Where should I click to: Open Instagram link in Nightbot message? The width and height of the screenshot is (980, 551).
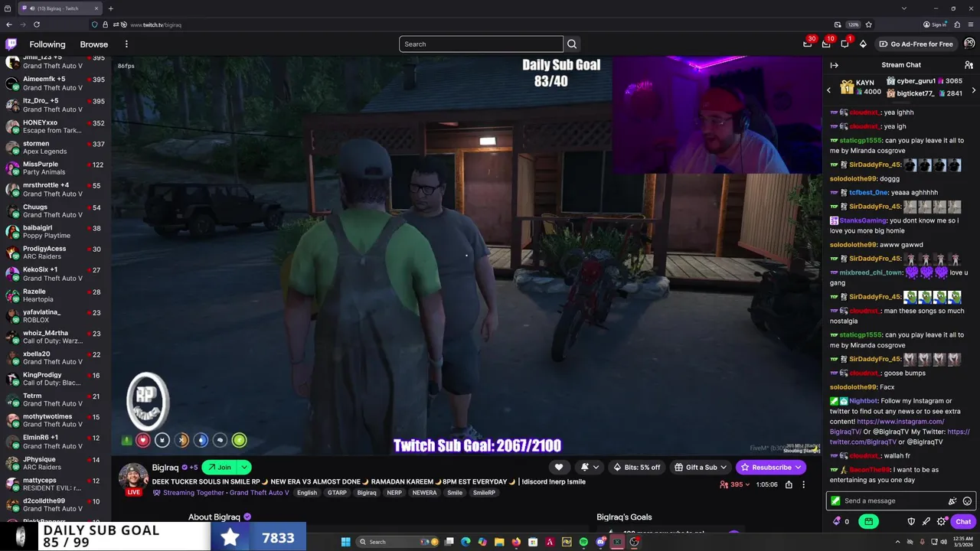point(888,426)
